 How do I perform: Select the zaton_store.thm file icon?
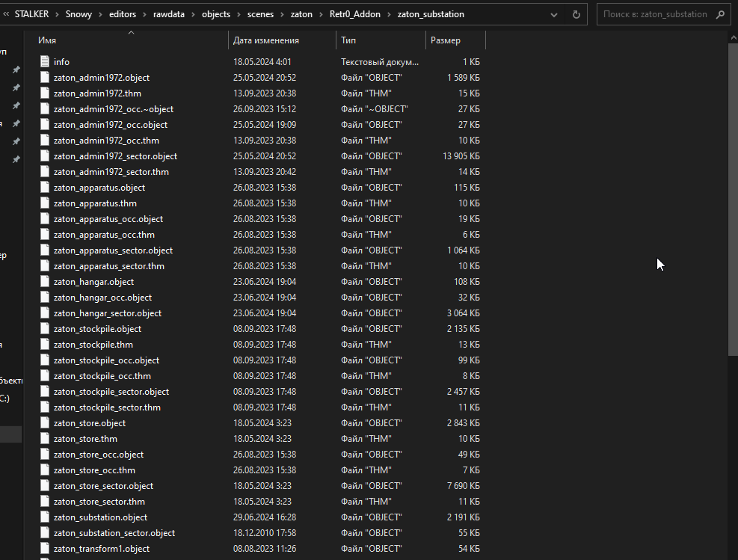pyautogui.click(x=45, y=439)
